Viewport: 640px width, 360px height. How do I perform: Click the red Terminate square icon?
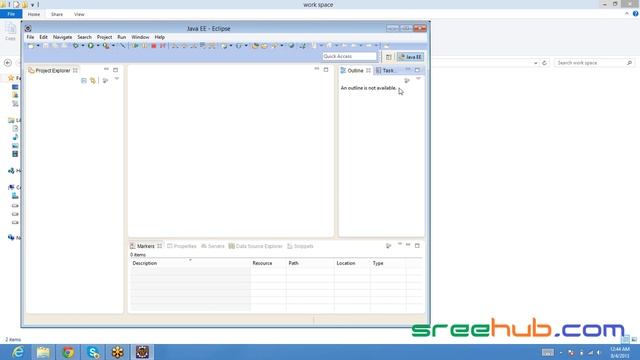tap(154, 46)
